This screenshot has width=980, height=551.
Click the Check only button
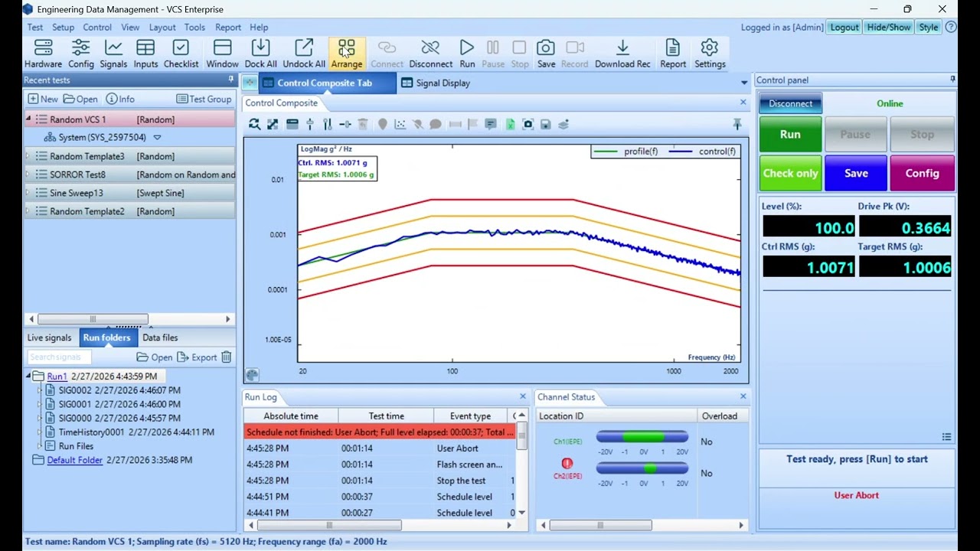click(790, 174)
